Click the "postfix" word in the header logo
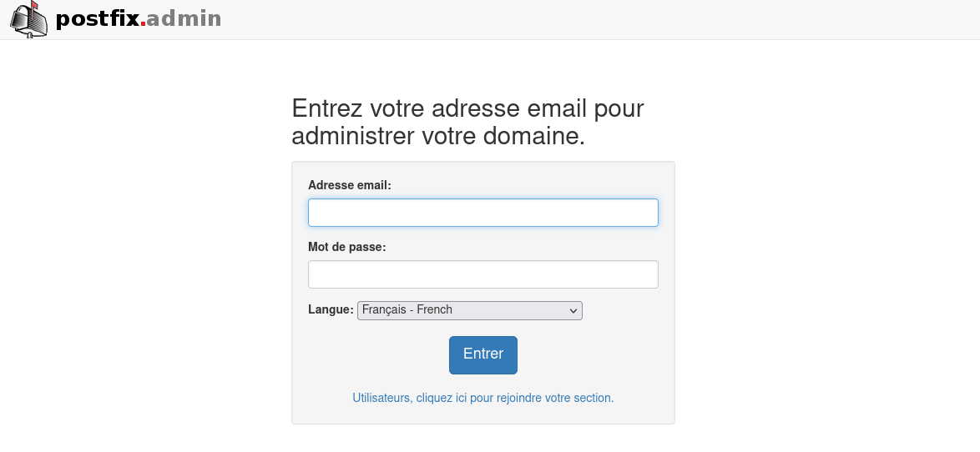 tap(97, 18)
